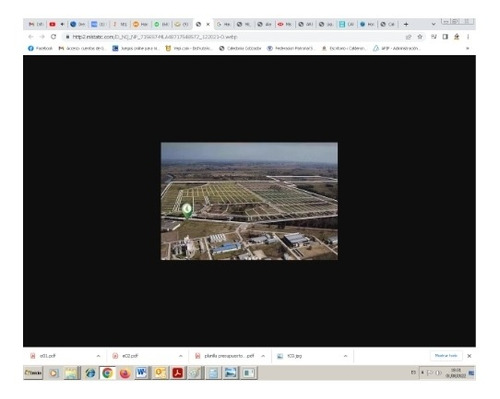Click the aerial photo in the viewer
Viewport: 500px width, 399px height.
click(x=249, y=201)
